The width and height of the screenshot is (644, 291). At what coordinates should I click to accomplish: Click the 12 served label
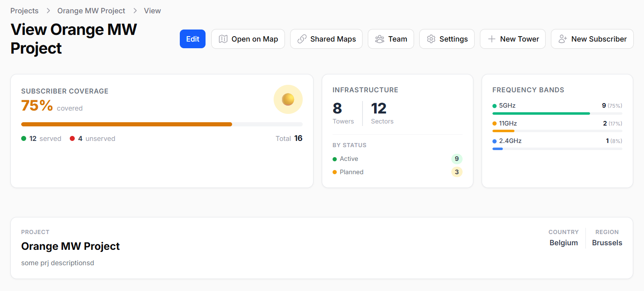(x=45, y=138)
